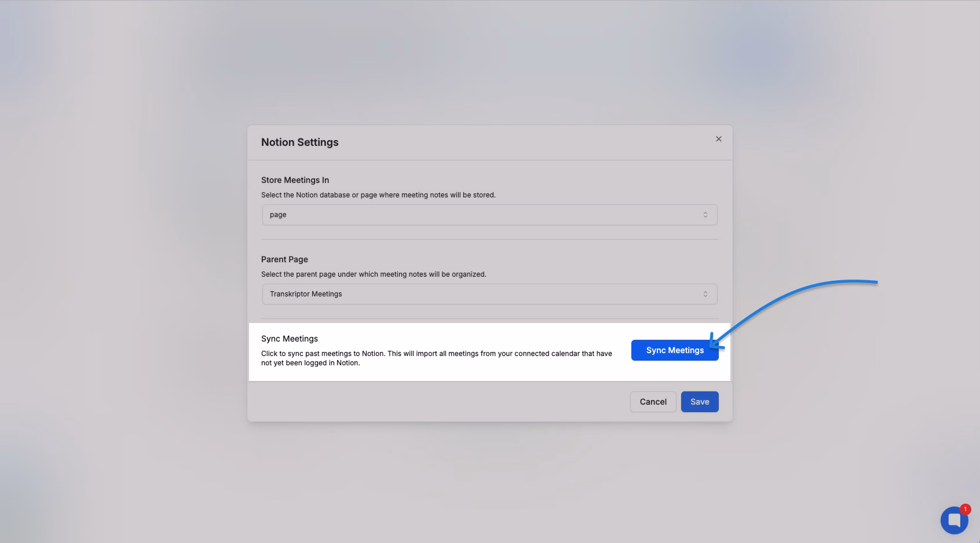Click the "Sync Meetings" section heading
Image resolution: width=980 pixels, height=543 pixels.
coord(290,338)
